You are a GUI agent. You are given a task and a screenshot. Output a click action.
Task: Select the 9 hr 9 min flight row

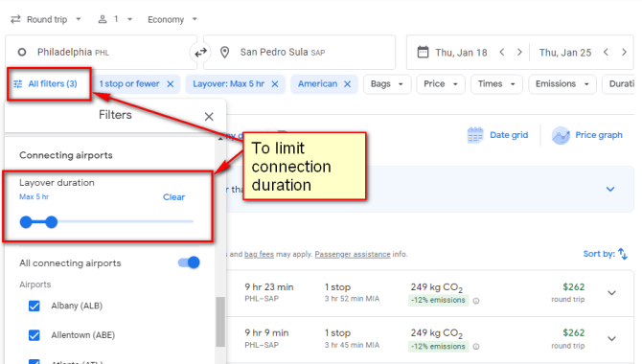pos(430,339)
